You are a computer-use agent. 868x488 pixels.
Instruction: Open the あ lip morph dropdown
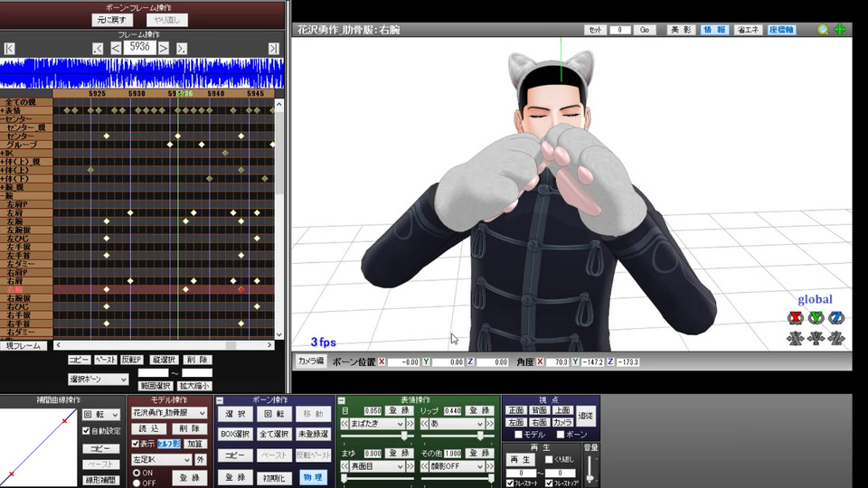point(458,424)
